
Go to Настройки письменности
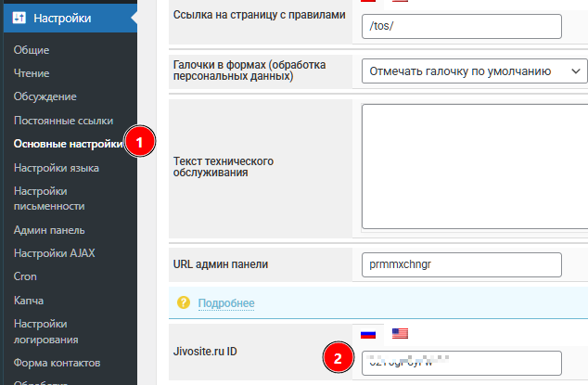(49, 199)
